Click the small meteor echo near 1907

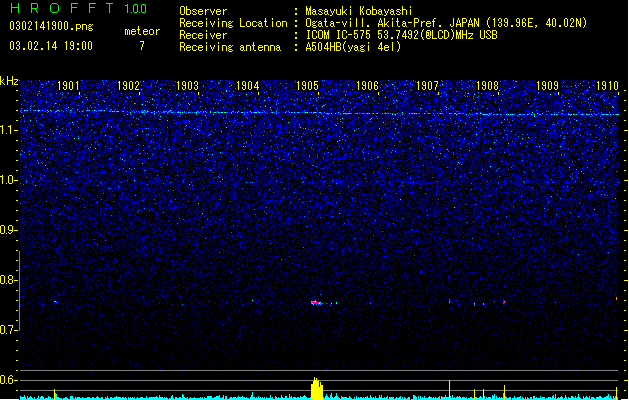pyautogui.click(x=449, y=301)
